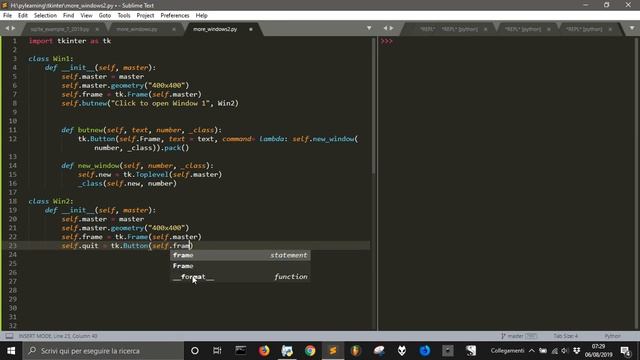Open the Python icon on taskbar
The height and width of the screenshot is (360, 640).
click(287, 351)
